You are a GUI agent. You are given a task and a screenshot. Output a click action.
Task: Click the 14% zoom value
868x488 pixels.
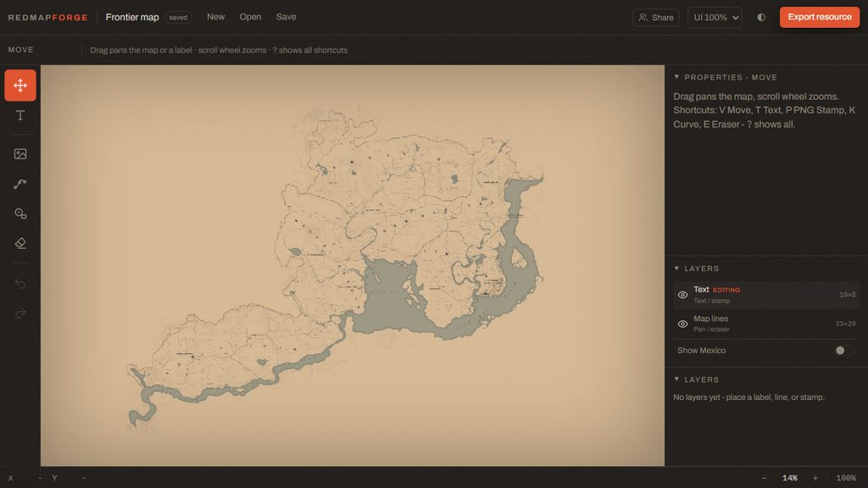coord(790,478)
